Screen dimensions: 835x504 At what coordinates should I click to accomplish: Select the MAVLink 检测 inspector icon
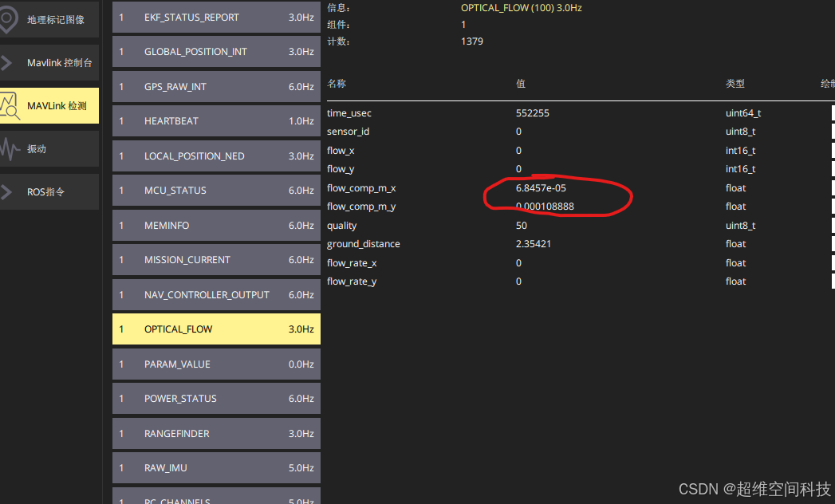pyautogui.click(x=10, y=105)
